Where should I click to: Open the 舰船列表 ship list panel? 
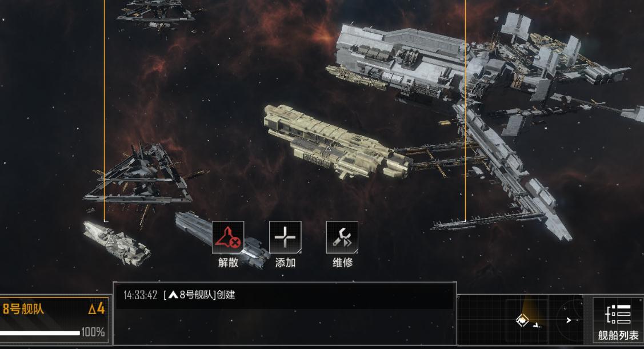(x=618, y=320)
